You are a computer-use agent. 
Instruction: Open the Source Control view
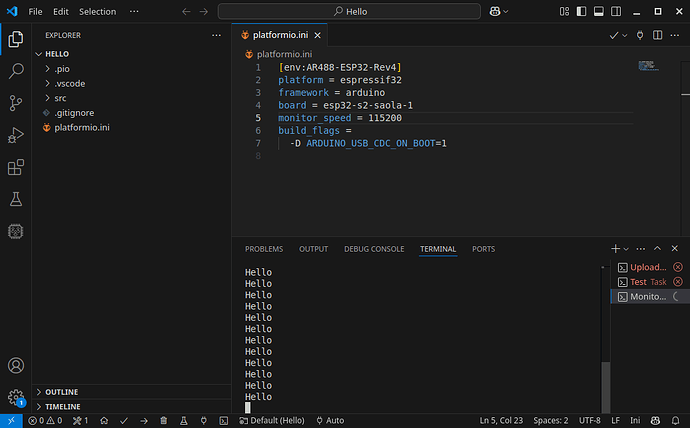[16, 103]
